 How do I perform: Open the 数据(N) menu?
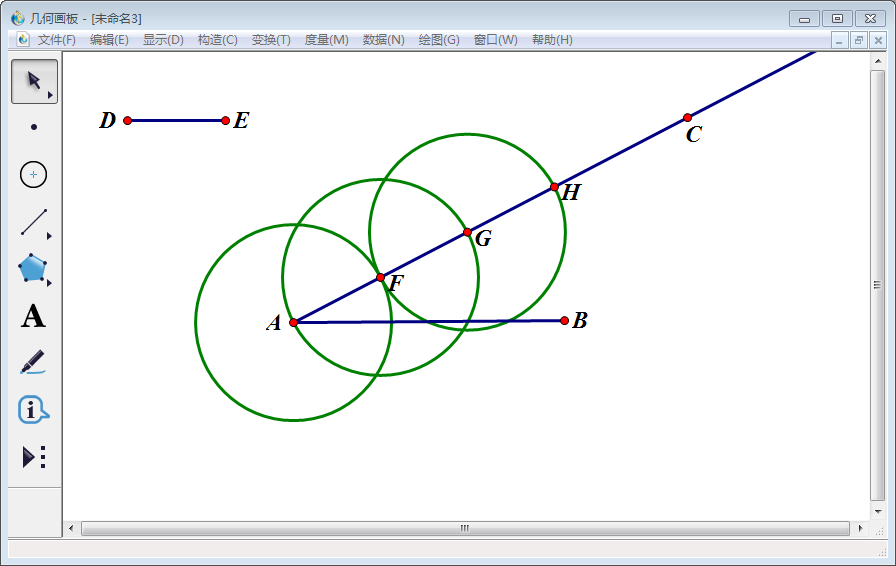(383, 40)
